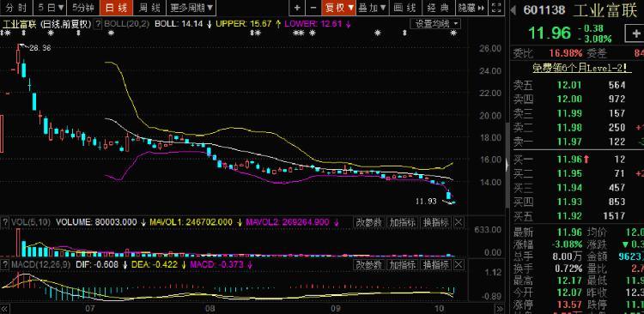Jump to the chart start with the bottom-left double arrow
The height and width of the screenshot is (314, 644).
5,308
